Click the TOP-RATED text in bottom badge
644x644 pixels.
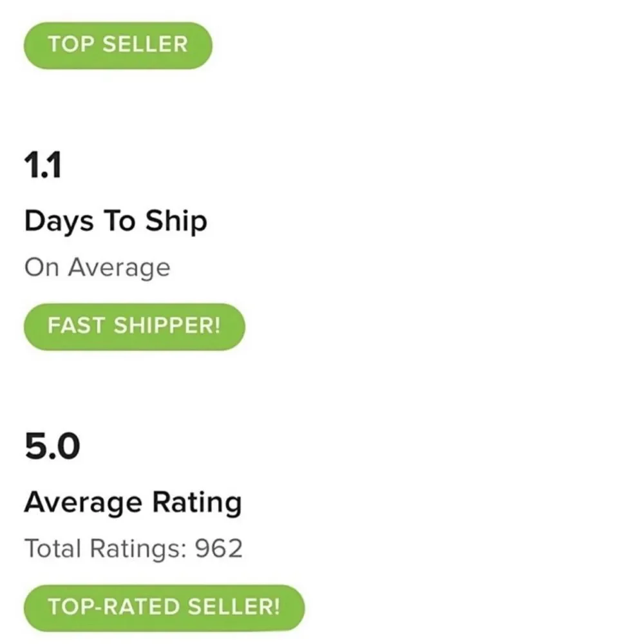click(x=114, y=607)
